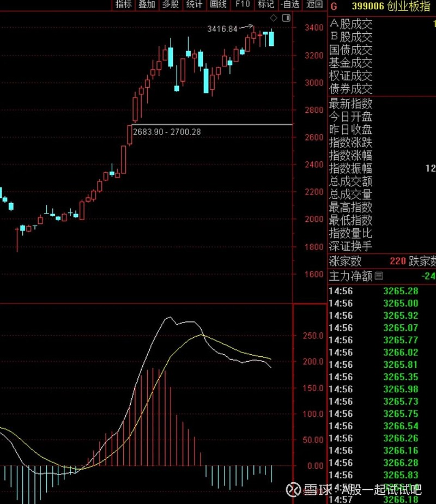This screenshot has width=436, height=504.
Task: Click the 最低指数 label
Action: pyautogui.click(x=350, y=220)
